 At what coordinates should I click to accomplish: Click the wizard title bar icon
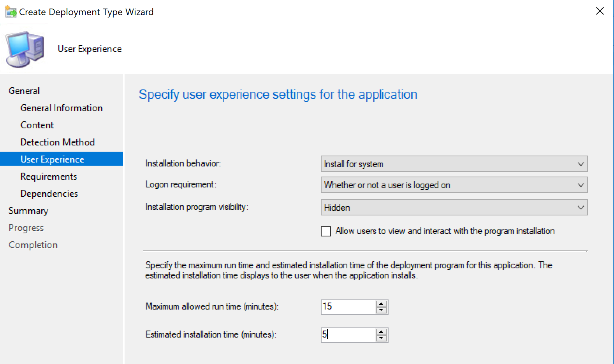[11, 12]
